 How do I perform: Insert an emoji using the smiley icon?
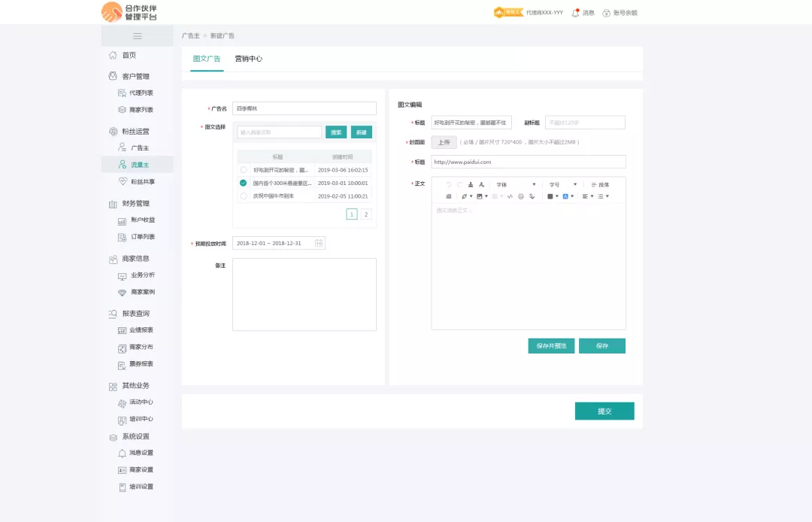click(x=520, y=196)
